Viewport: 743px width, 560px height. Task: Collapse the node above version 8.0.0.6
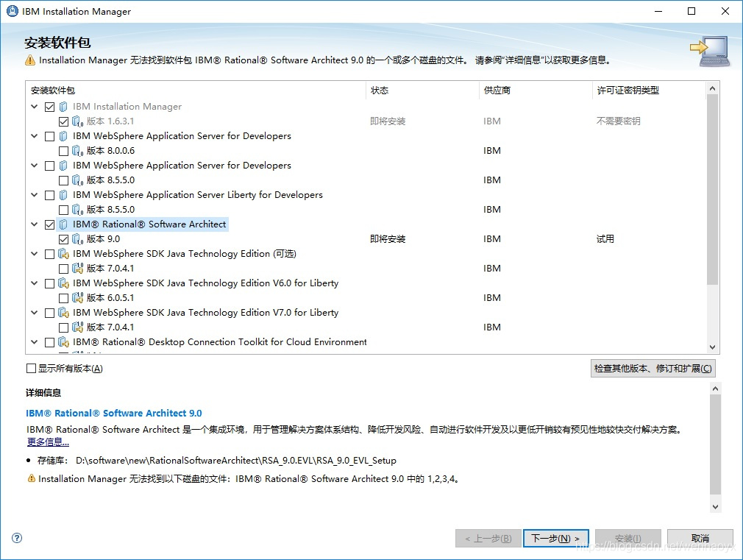point(34,136)
